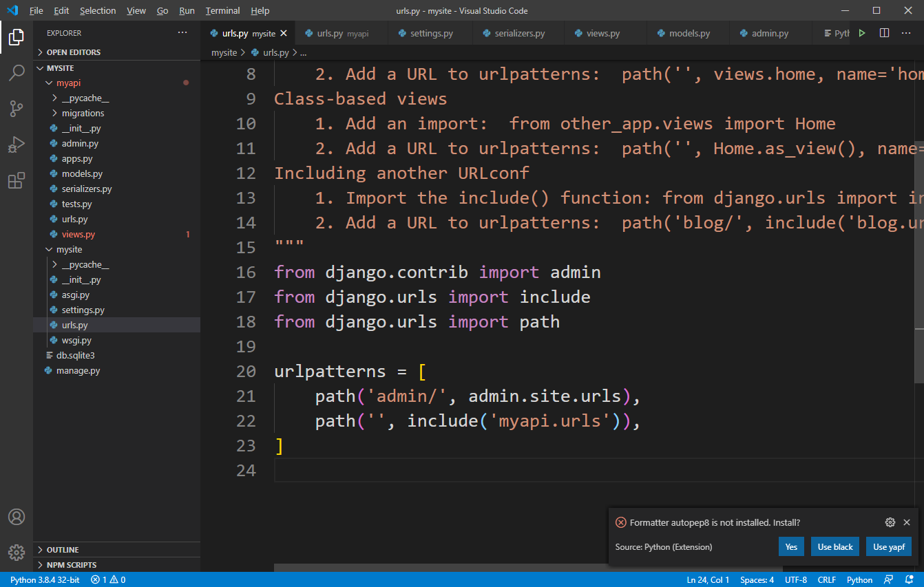
Task: Open the View menu
Action: click(x=136, y=10)
